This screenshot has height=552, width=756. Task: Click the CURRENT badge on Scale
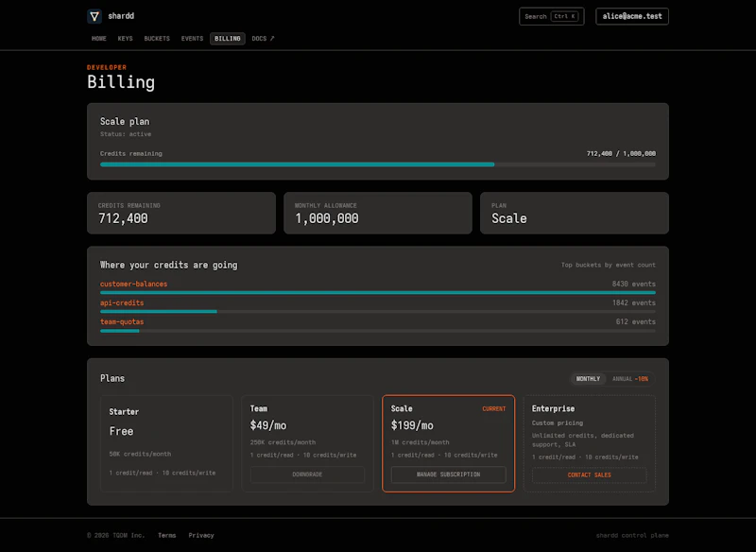tap(493, 409)
